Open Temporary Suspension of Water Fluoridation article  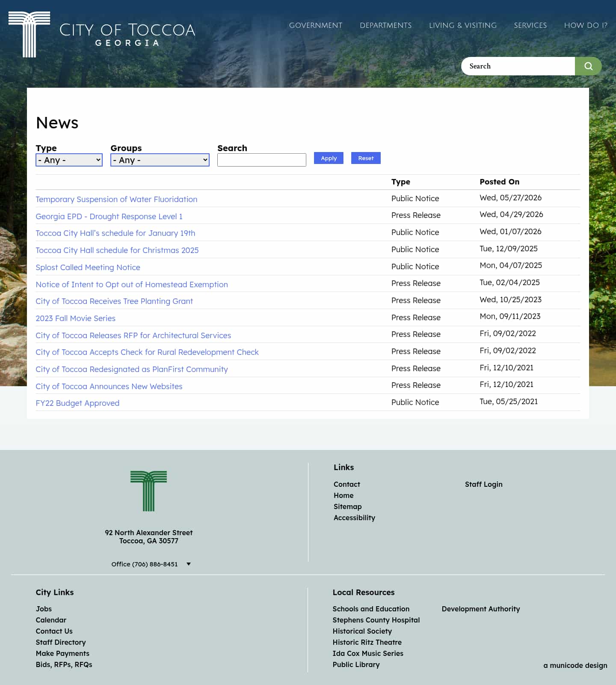coord(116,199)
